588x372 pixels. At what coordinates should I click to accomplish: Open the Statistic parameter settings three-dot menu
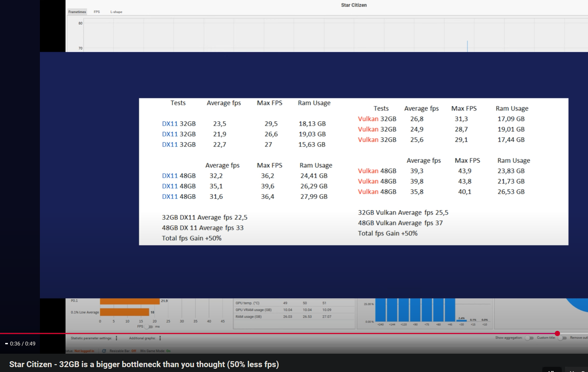coord(116,338)
